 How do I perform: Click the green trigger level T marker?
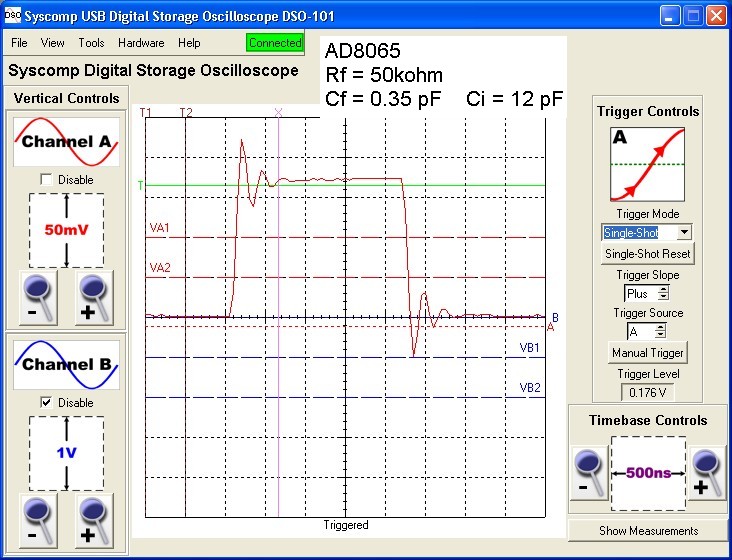coord(140,185)
